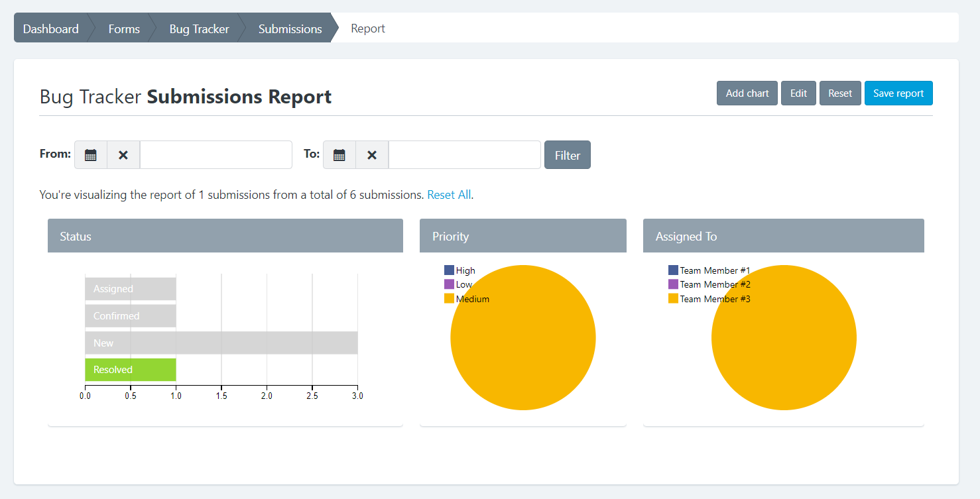Click the Edit report button
The height and width of the screenshot is (499, 980).
(798, 93)
